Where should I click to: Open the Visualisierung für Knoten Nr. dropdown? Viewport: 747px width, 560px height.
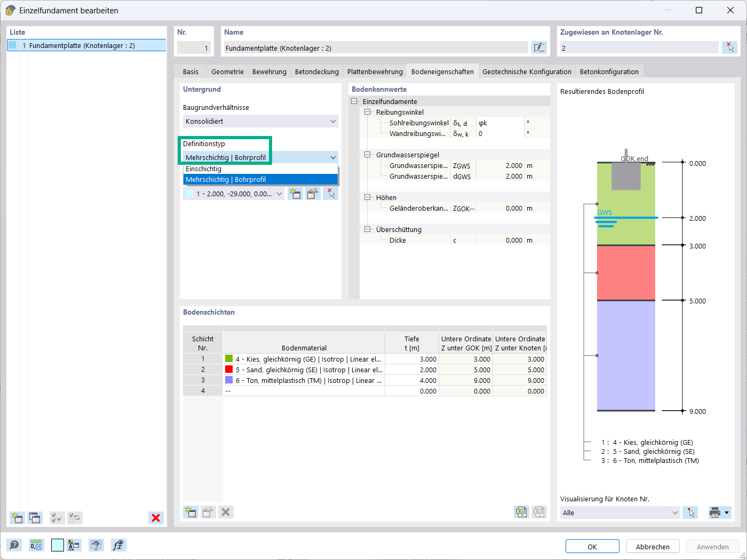pos(620,513)
